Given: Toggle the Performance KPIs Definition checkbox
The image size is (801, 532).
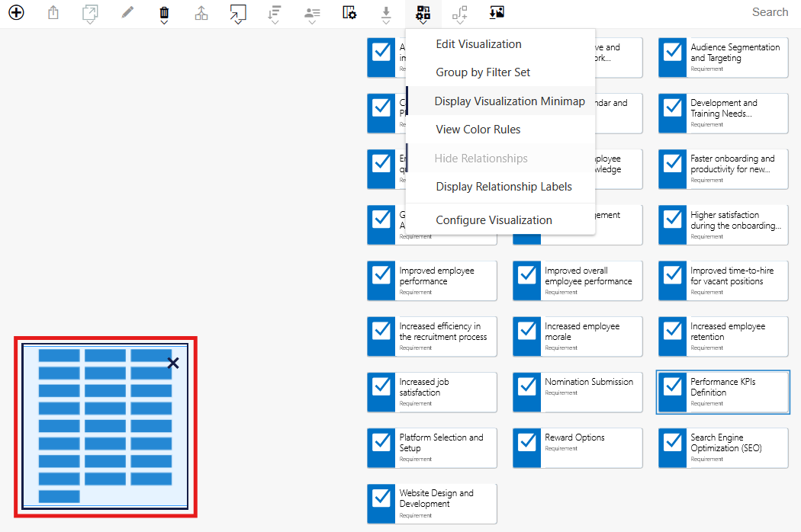Looking at the screenshot, I should click(673, 386).
